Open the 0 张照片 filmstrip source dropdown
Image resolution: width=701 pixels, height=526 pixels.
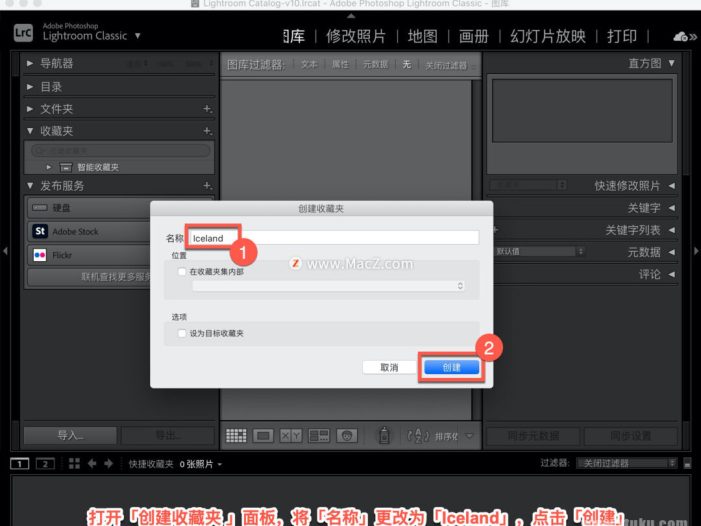[x=201, y=464]
